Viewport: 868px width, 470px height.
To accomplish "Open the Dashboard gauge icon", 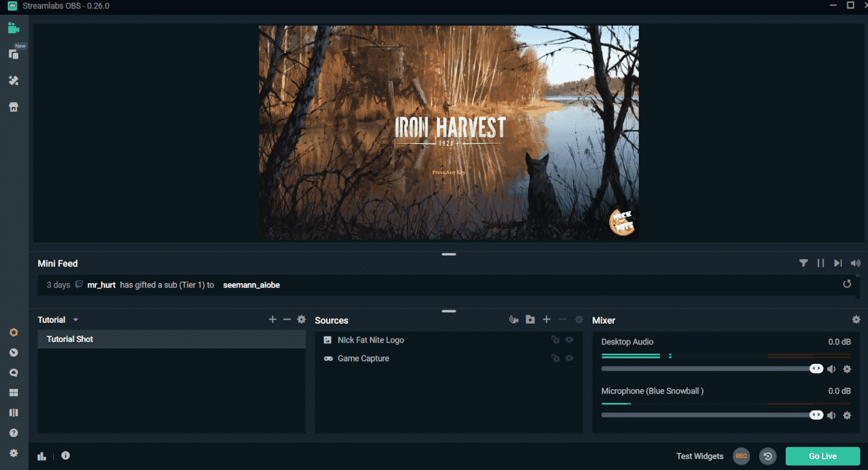I will pyautogui.click(x=14, y=352).
